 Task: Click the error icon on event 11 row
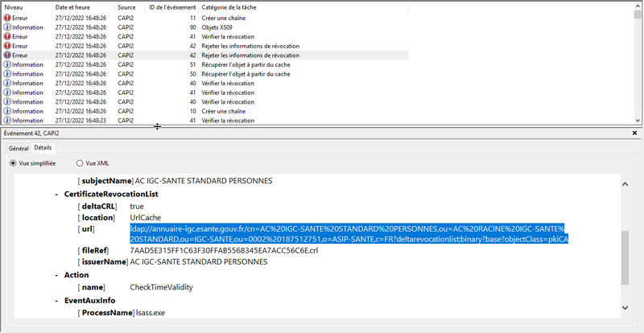pos(7,17)
